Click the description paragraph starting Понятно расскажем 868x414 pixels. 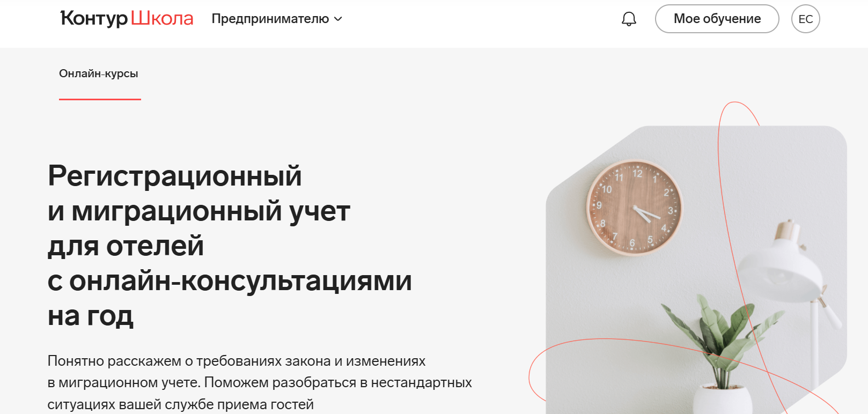coord(260,382)
